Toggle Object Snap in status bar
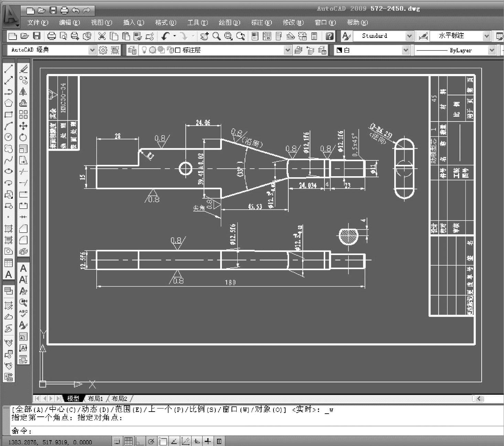504x446 pixels. click(162, 441)
